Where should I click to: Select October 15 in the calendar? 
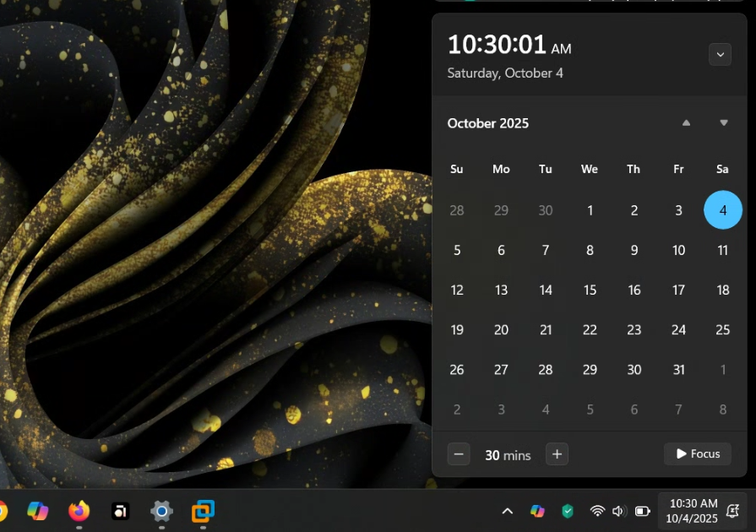[590, 290]
